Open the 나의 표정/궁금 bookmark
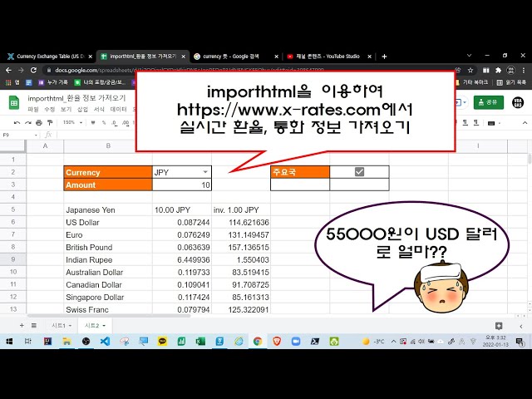532x399 pixels. click(x=101, y=82)
